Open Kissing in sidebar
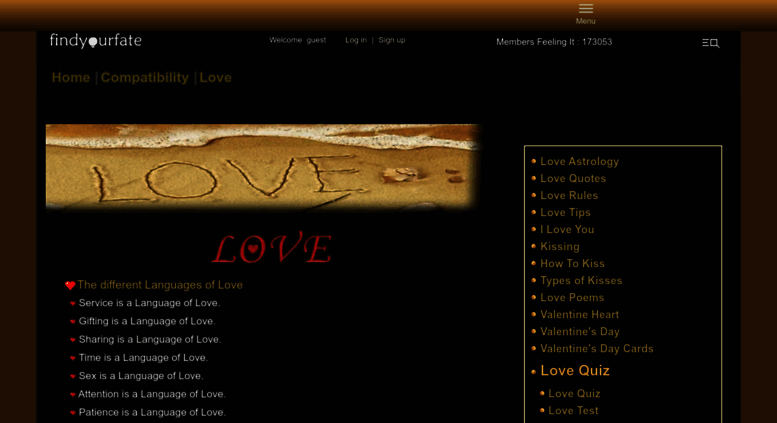The width and height of the screenshot is (777, 423). pos(559,246)
